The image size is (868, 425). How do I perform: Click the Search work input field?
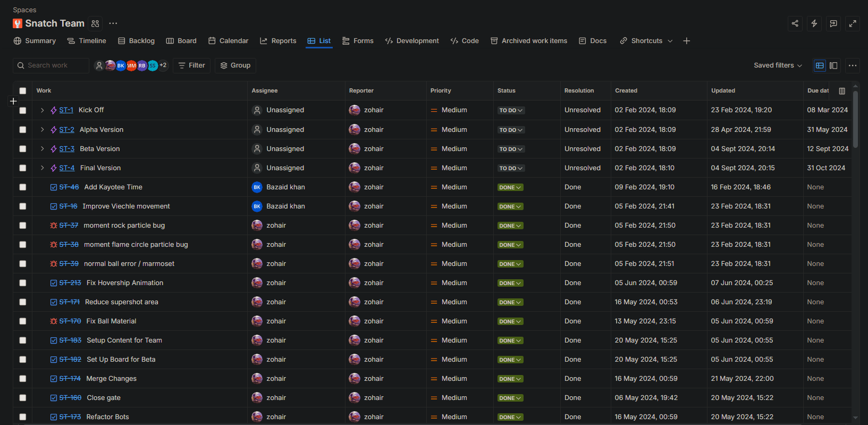click(51, 65)
